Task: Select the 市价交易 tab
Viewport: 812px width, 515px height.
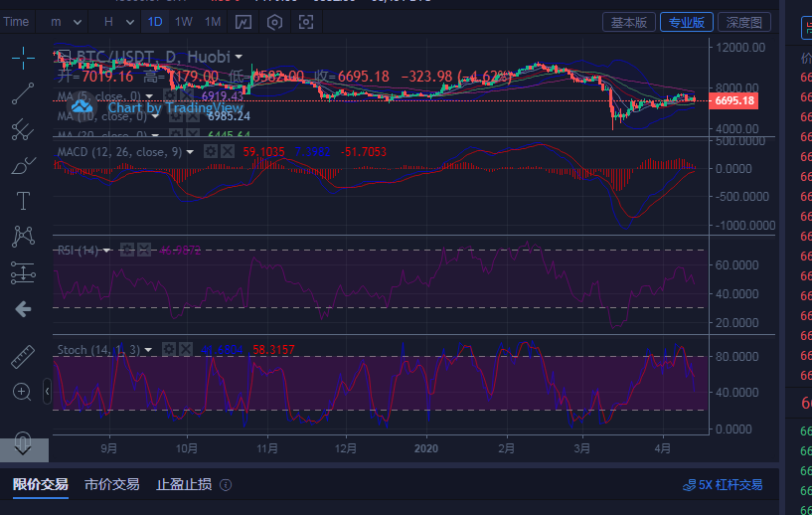Action: tap(112, 484)
